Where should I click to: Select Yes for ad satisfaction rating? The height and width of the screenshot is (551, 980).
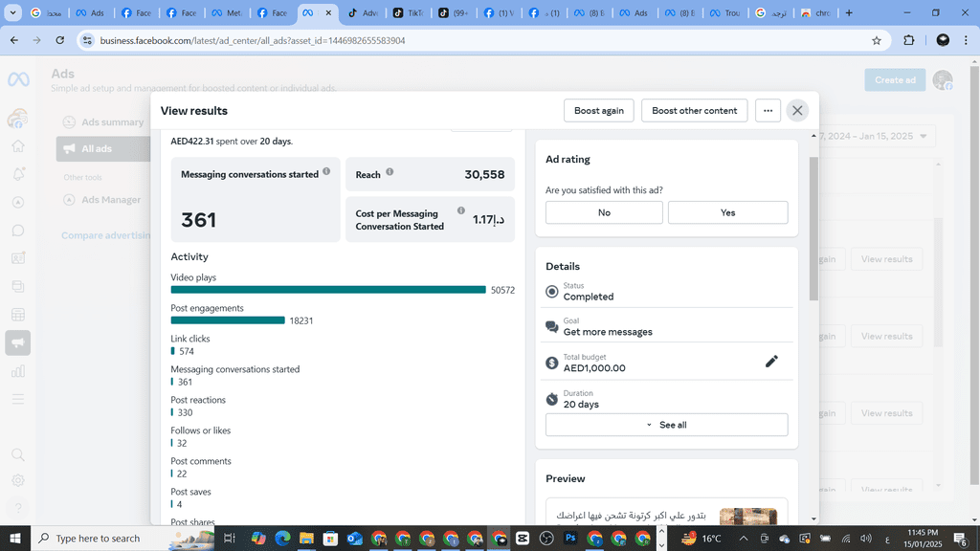[x=727, y=212]
